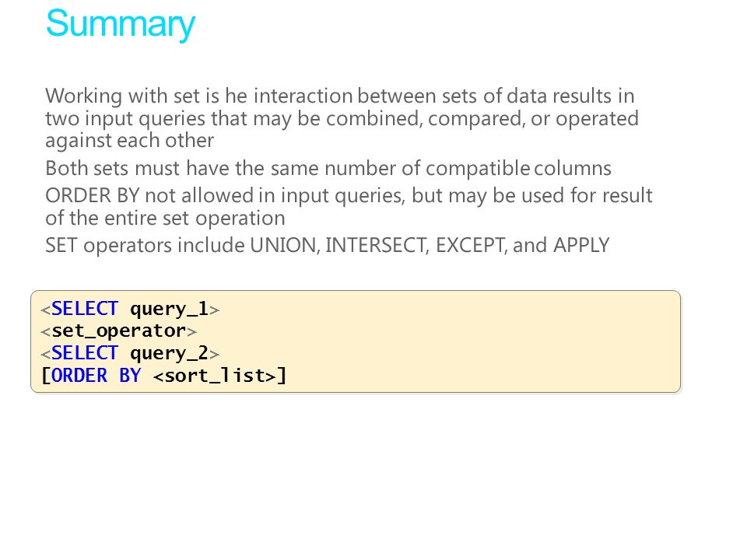747x560 pixels.
Task: Click the phrase 'against each other'
Action: (130, 141)
